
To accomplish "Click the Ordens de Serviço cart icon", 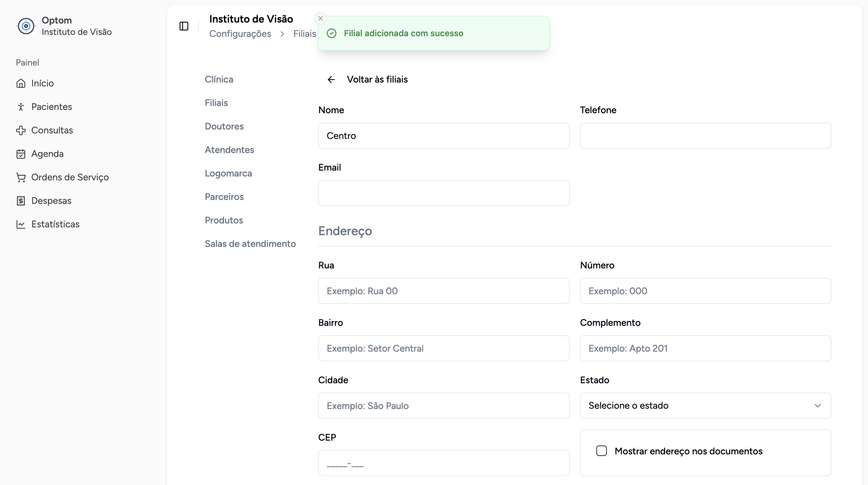I will point(21,177).
